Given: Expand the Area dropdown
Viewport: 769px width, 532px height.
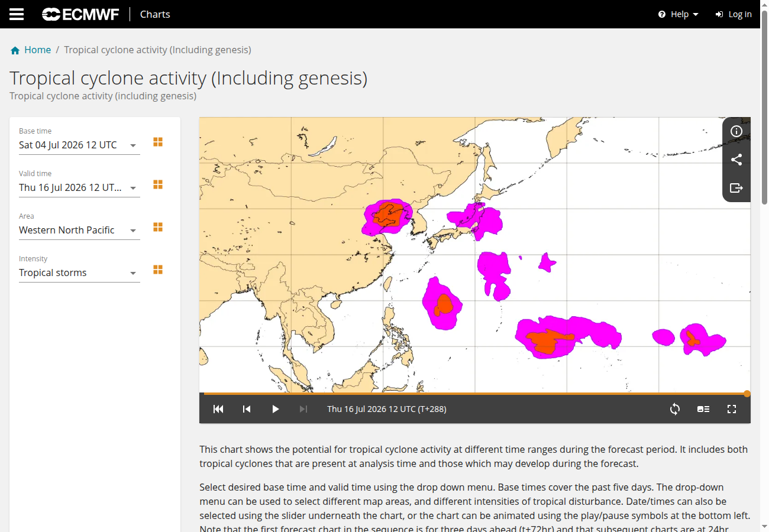Looking at the screenshot, I should tap(79, 231).
